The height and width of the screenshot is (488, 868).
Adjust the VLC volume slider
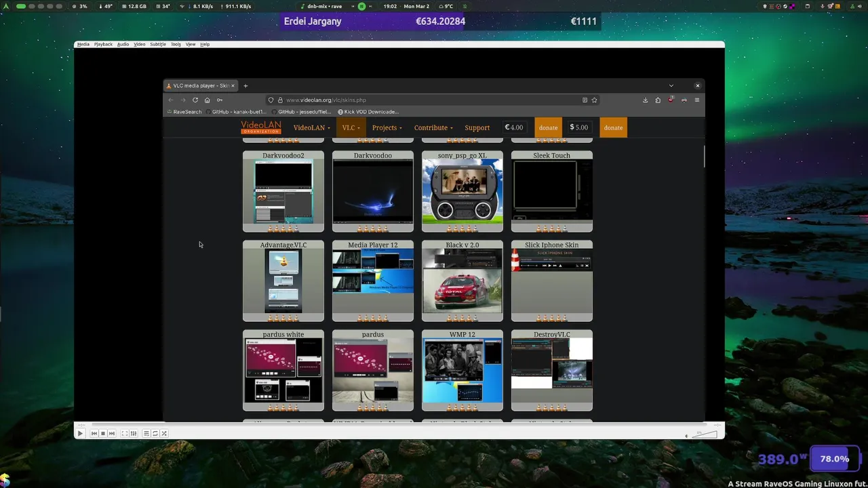705,434
